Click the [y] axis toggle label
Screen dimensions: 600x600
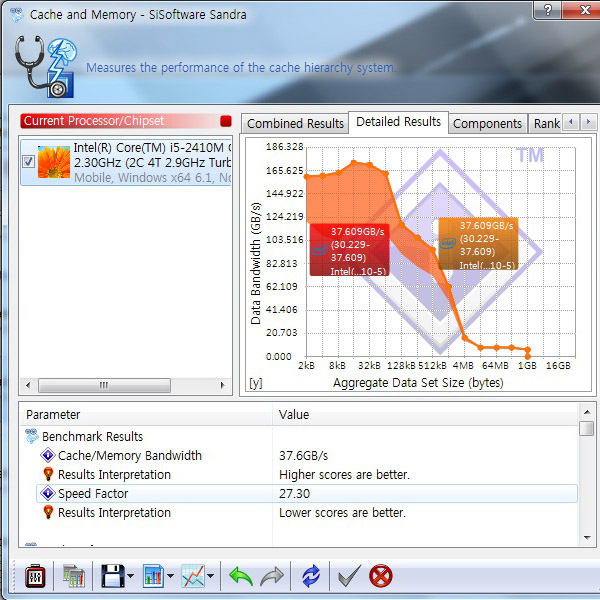tap(256, 383)
